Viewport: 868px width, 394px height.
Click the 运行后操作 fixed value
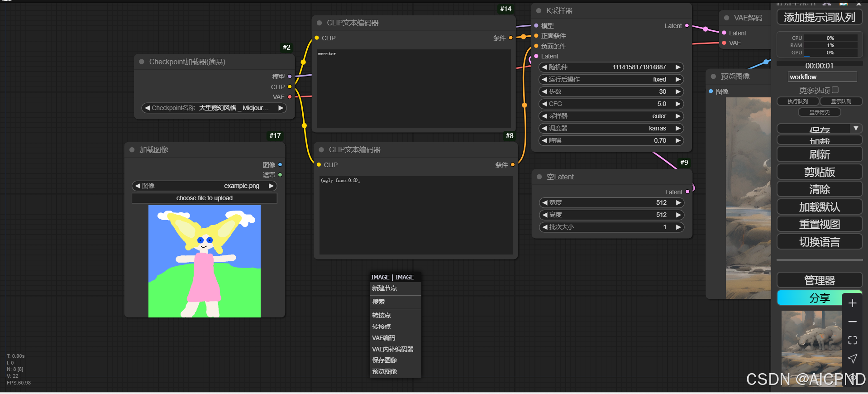[612, 79]
